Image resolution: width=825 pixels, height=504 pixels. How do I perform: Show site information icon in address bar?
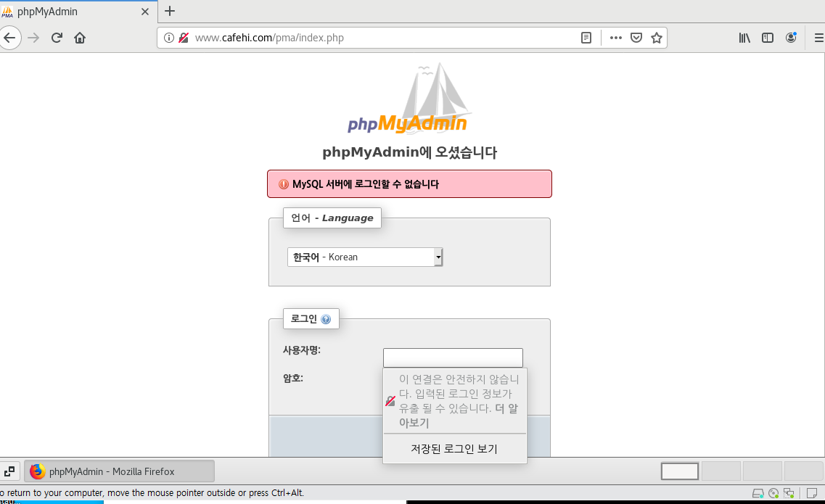[x=169, y=38]
